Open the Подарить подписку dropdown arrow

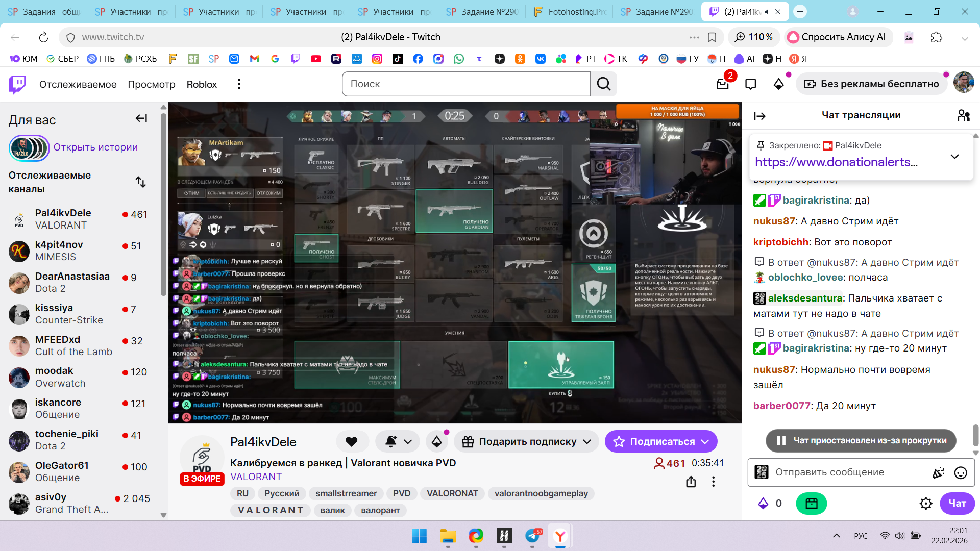tap(587, 442)
